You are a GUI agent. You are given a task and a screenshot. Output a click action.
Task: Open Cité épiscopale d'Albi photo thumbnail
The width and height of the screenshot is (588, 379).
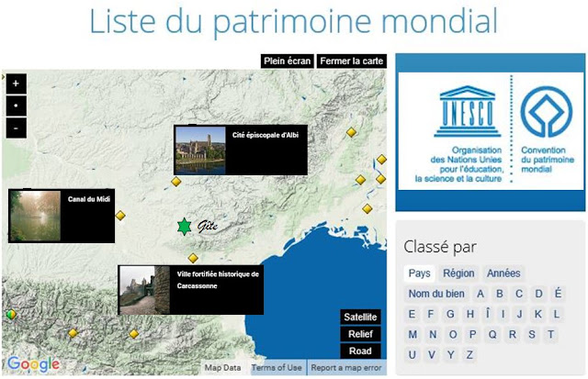pyautogui.click(x=200, y=150)
